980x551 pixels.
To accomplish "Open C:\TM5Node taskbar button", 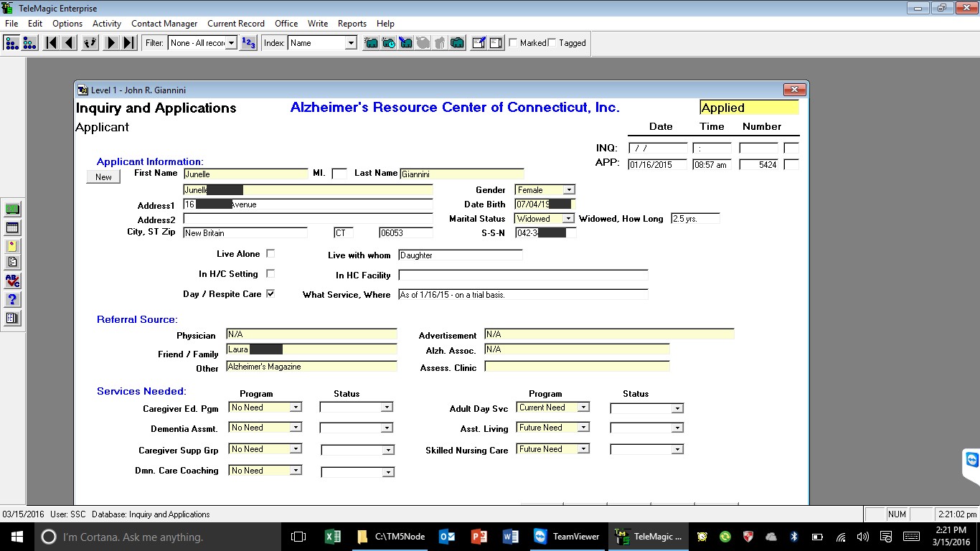I will click(392, 537).
